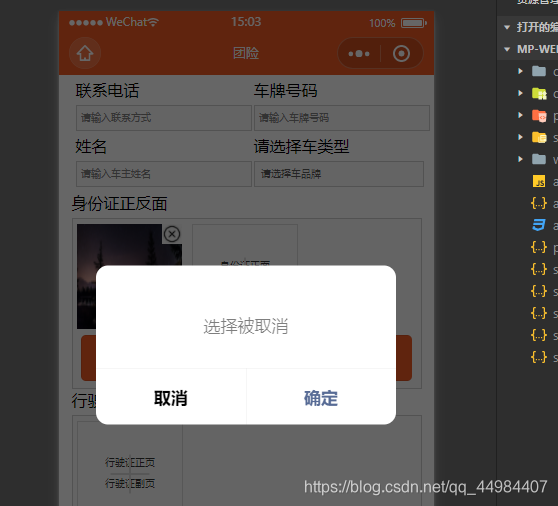Click 确定 to confirm the dialog
Image resolution: width=558 pixels, height=506 pixels.
[321, 398]
